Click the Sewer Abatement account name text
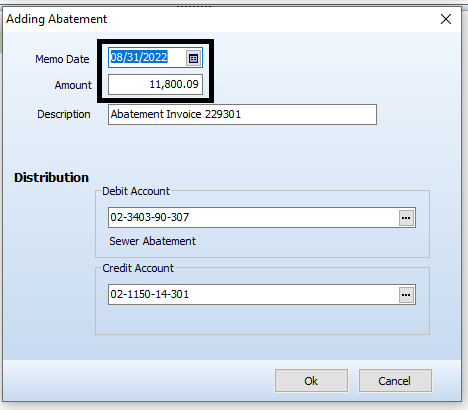Screen dimensions: 468x410 click(x=152, y=241)
